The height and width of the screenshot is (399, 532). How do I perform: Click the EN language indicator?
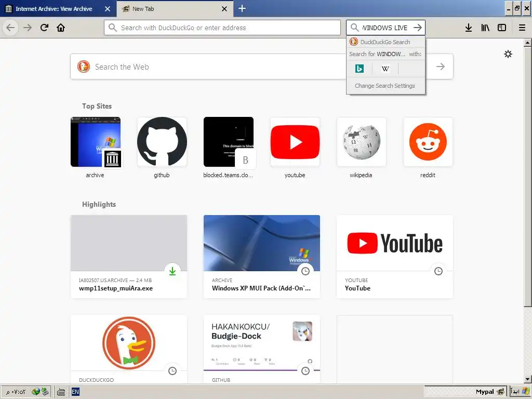[75, 392]
